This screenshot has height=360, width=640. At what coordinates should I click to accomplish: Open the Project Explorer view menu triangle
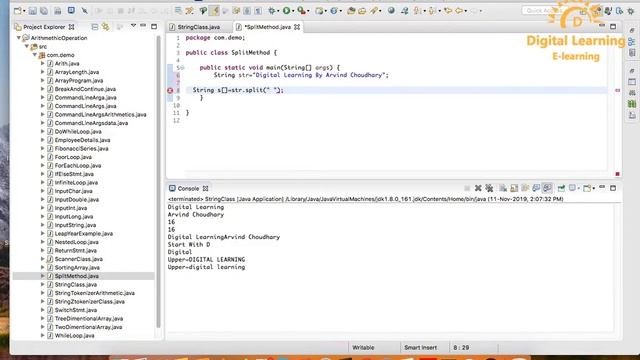coord(133,26)
